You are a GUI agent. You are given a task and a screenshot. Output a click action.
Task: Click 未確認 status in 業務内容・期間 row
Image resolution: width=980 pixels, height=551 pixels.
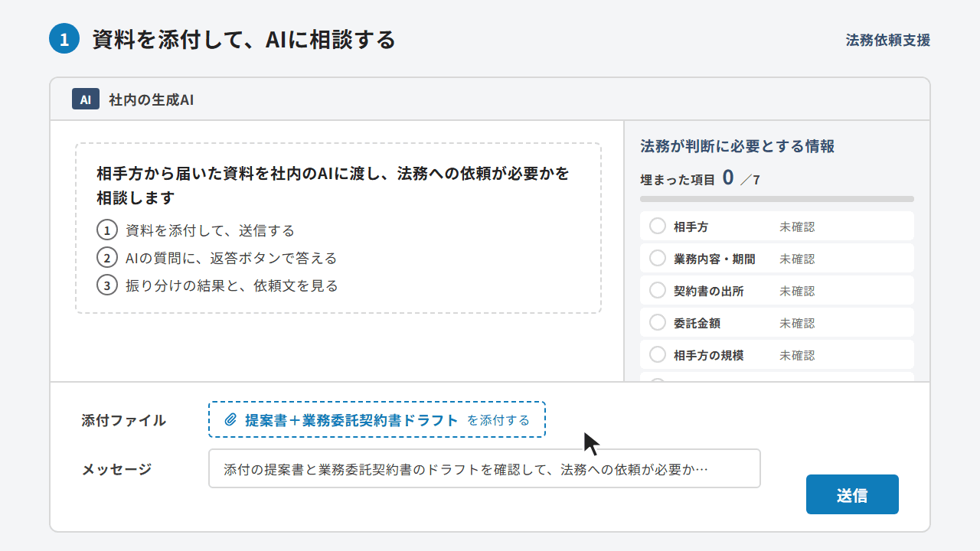[797, 259]
